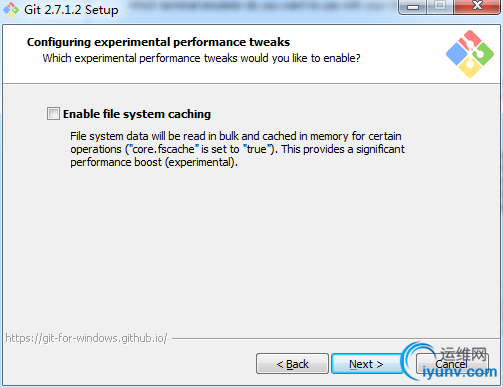Go to the next setup step
The height and width of the screenshot is (388, 503).
(366, 364)
